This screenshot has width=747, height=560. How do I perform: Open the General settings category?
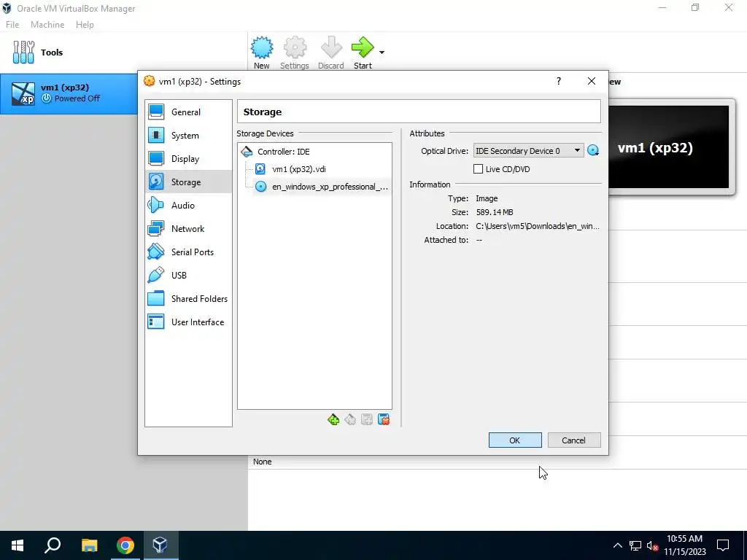(x=188, y=112)
